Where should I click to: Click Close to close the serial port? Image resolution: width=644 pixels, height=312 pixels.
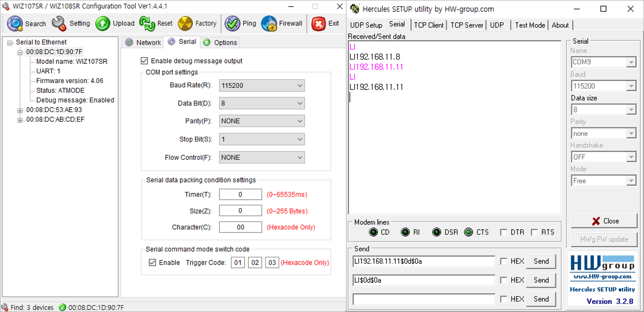point(604,221)
